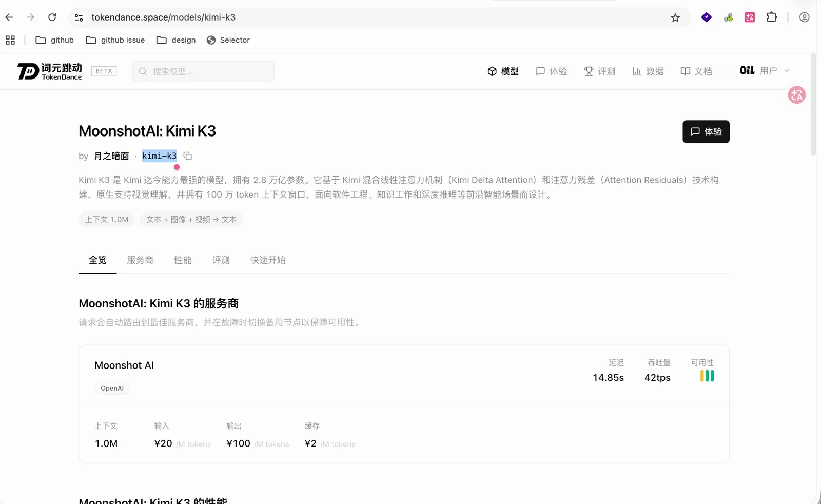Go forward in browser history
Screen dimensions: 821x504
tap(31, 17)
